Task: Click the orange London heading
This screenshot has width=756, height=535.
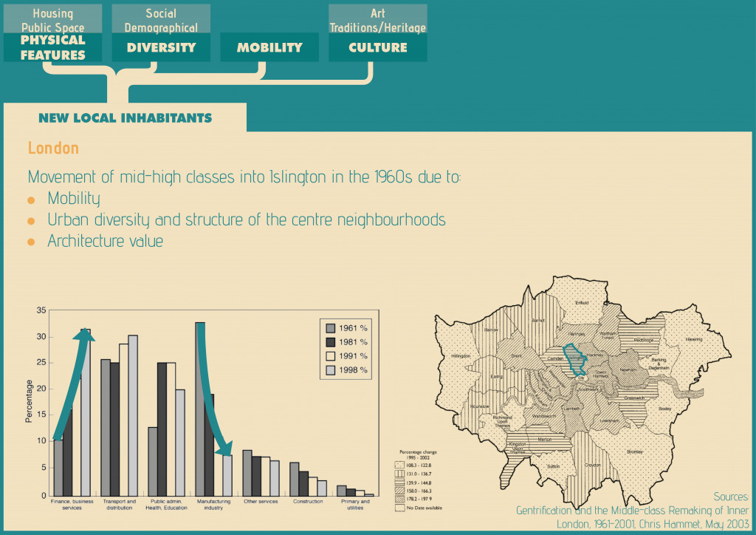Action: click(x=53, y=148)
